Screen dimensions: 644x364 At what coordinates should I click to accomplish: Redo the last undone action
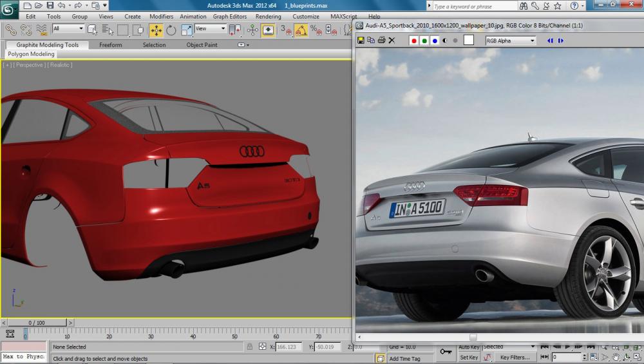click(79, 5)
